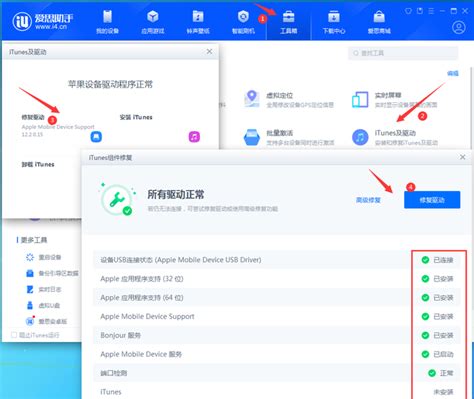The image size is (474, 399).
Task: Open the 虚拟定位 map pin tool icon
Action: 252,99
